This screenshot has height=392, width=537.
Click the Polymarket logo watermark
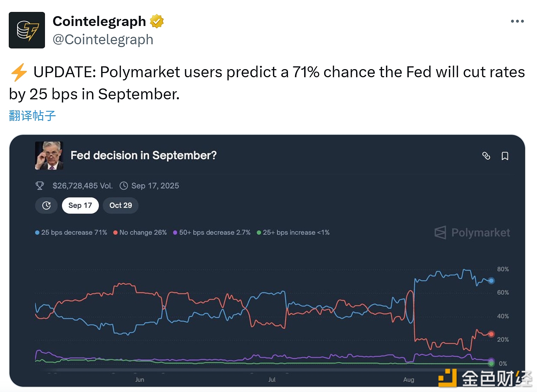pos(472,232)
